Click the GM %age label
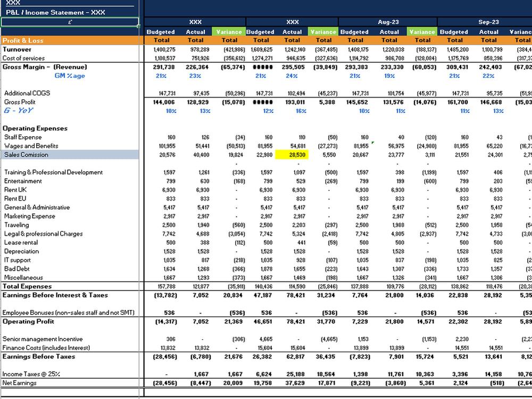 click(x=70, y=76)
